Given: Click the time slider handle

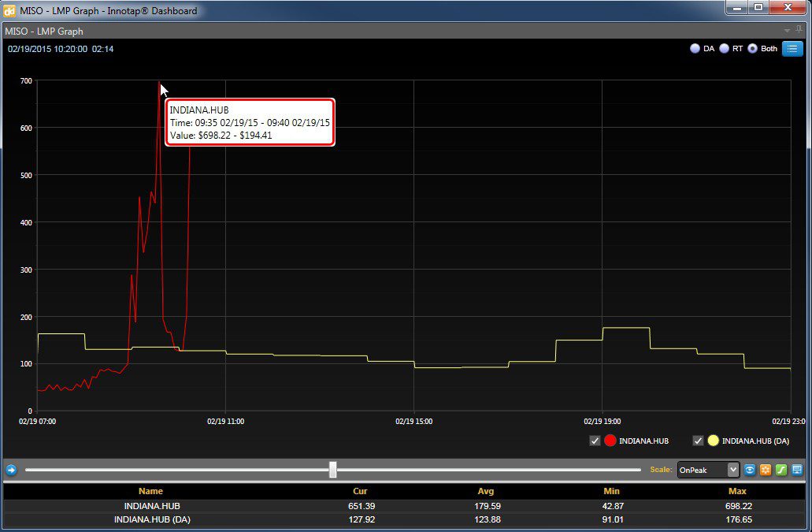Looking at the screenshot, I should (333, 470).
